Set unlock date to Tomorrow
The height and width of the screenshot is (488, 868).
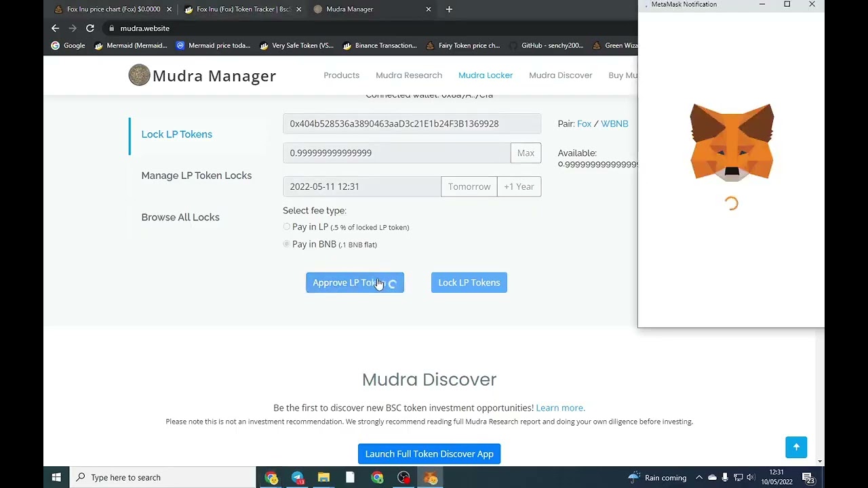coord(469,186)
